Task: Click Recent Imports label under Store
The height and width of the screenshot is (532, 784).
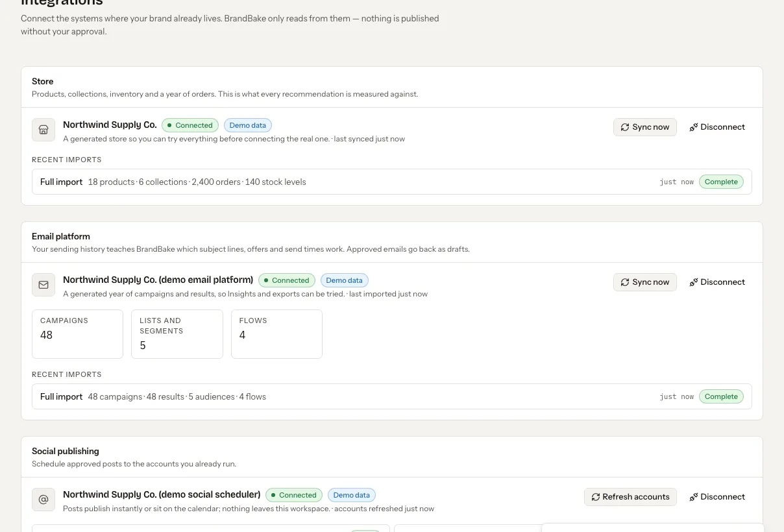Action: [67, 160]
